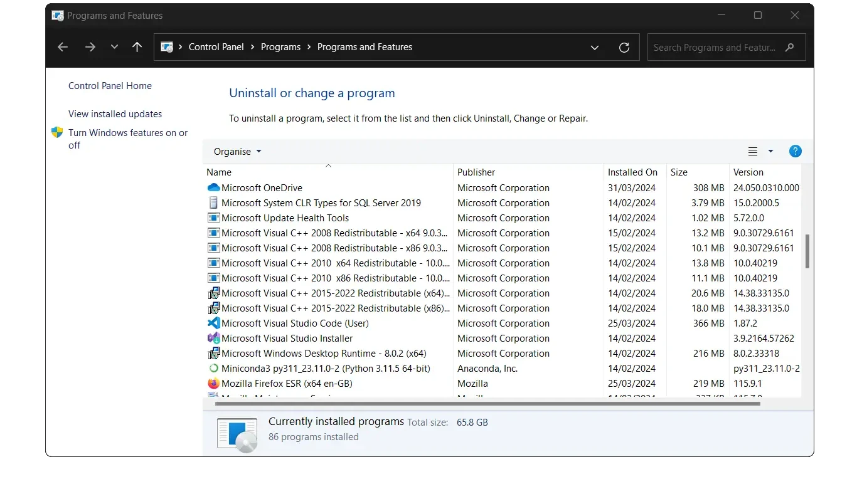
Task: Click the Control Panel breadcrumb
Action: (x=216, y=47)
